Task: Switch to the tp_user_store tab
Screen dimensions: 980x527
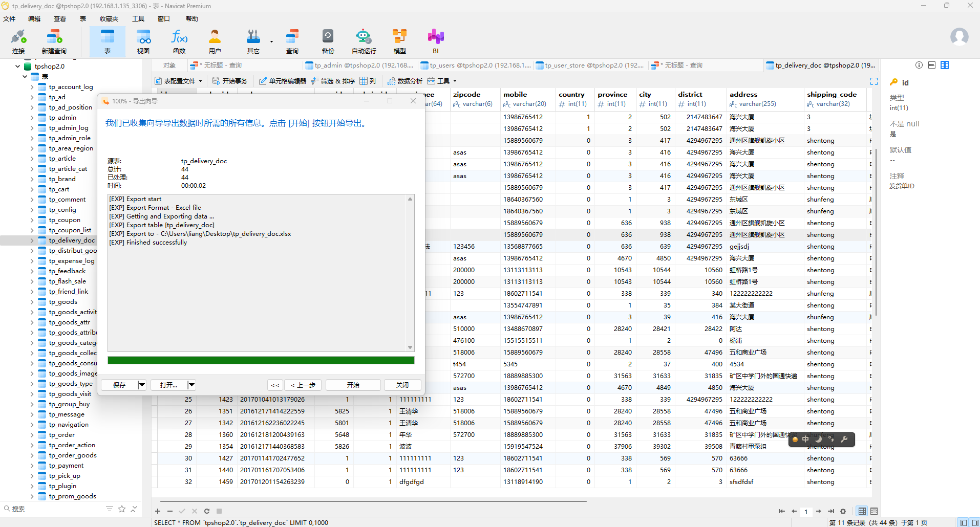Action: point(590,65)
